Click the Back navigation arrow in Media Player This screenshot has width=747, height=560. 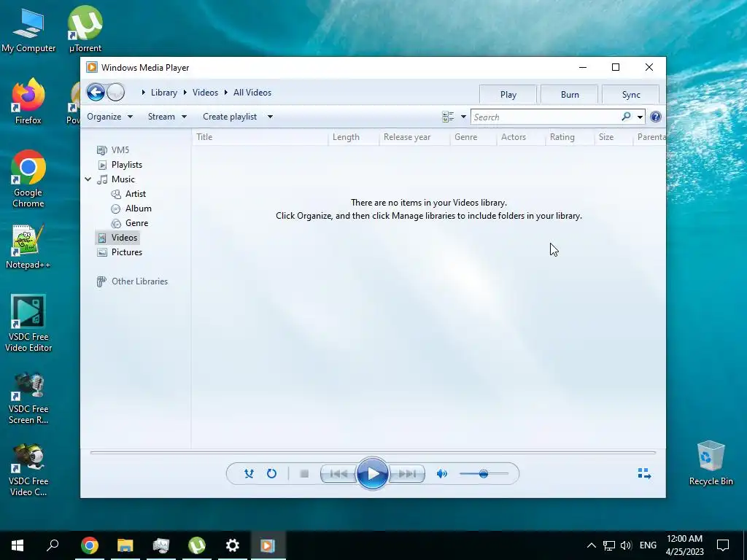(x=96, y=93)
